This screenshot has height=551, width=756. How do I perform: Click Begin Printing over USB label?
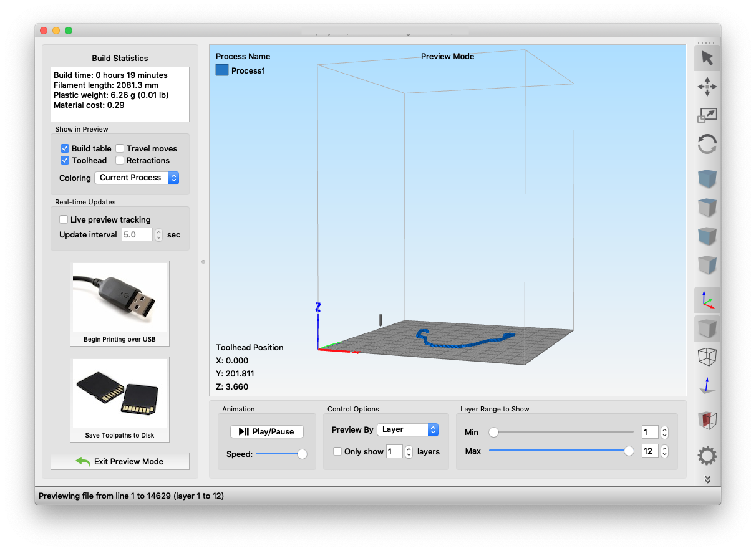120,340
